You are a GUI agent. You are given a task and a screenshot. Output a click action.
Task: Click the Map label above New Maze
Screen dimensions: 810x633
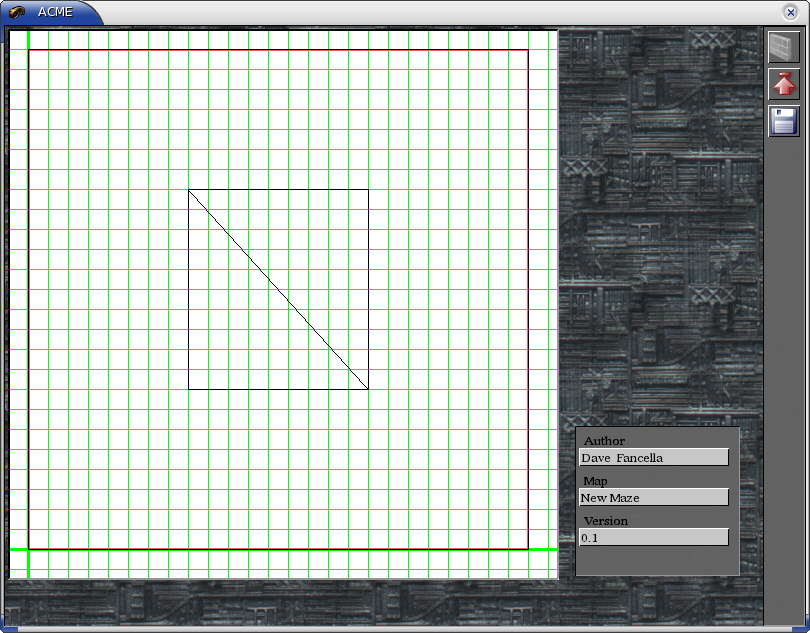(595, 481)
